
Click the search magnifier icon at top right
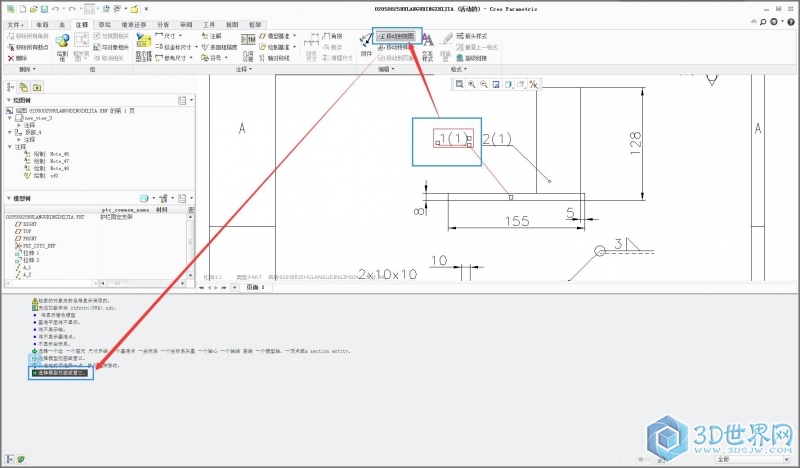(x=763, y=22)
